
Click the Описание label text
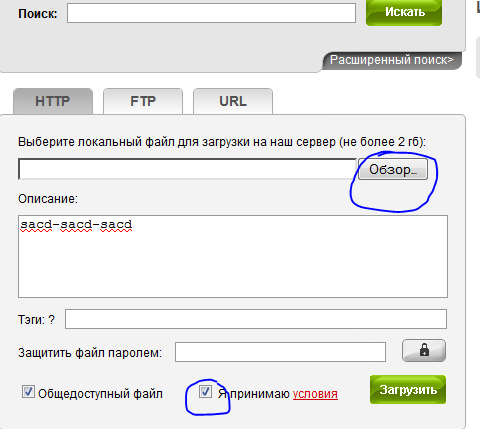[48, 199]
